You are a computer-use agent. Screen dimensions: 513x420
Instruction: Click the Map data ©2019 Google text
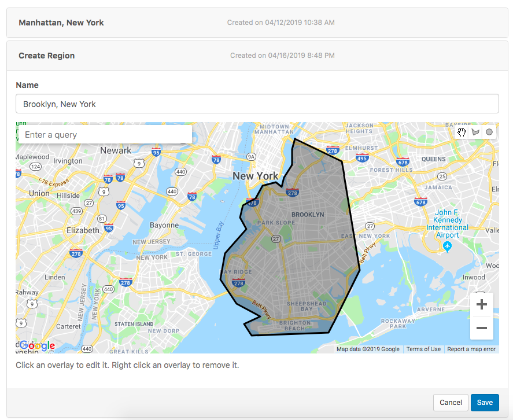tap(368, 349)
